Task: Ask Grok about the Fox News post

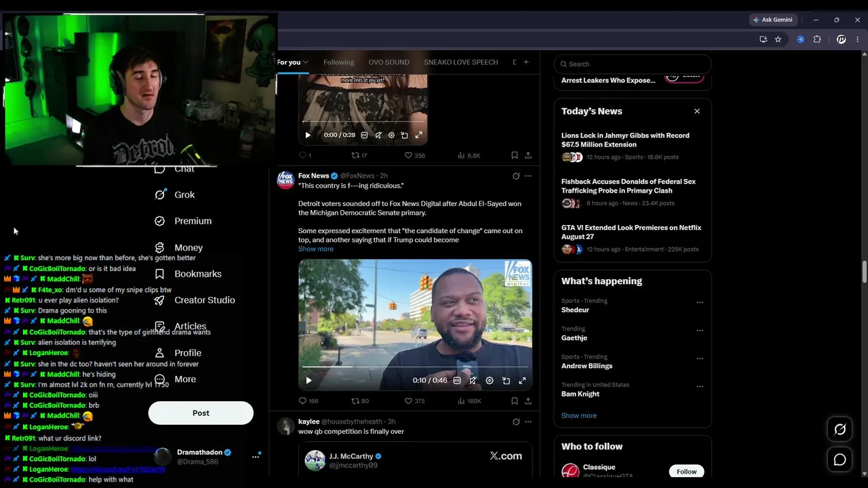Action: click(516, 176)
